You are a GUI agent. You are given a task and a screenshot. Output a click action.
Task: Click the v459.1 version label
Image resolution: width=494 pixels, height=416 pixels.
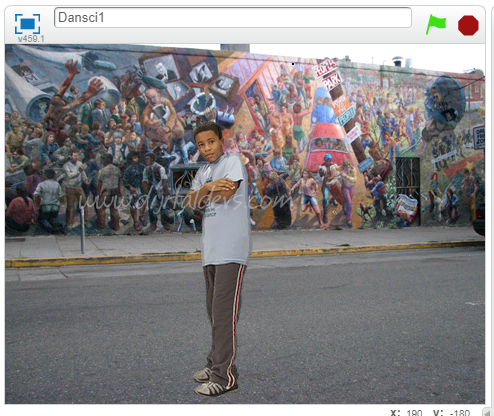pos(31,39)
